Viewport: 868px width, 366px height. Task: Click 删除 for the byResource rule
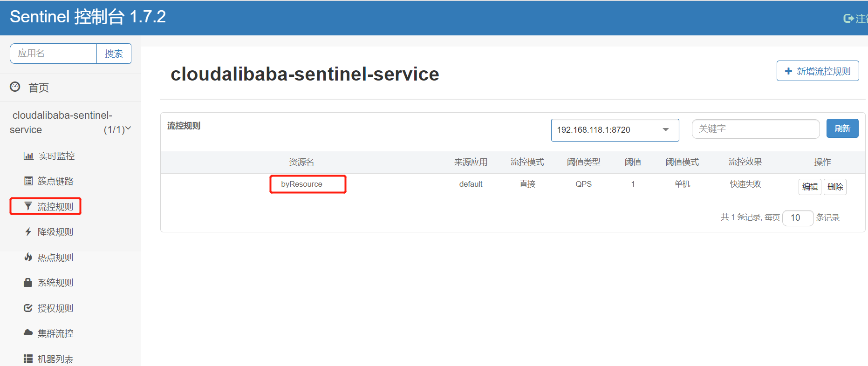tap(835, 187)
